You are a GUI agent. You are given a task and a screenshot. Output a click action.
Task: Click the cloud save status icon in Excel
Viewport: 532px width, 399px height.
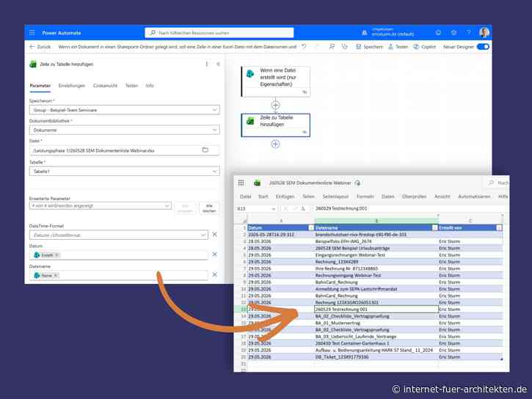pos(357,183)
